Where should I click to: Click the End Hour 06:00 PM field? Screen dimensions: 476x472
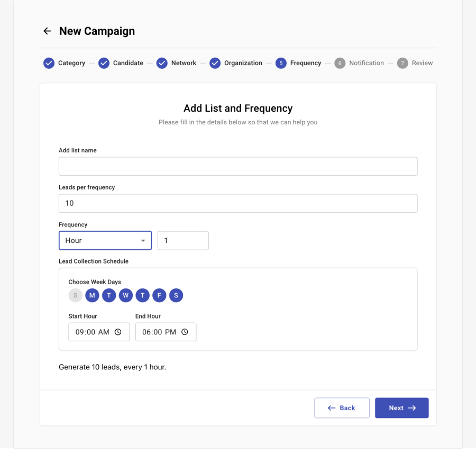coord(160,332)
